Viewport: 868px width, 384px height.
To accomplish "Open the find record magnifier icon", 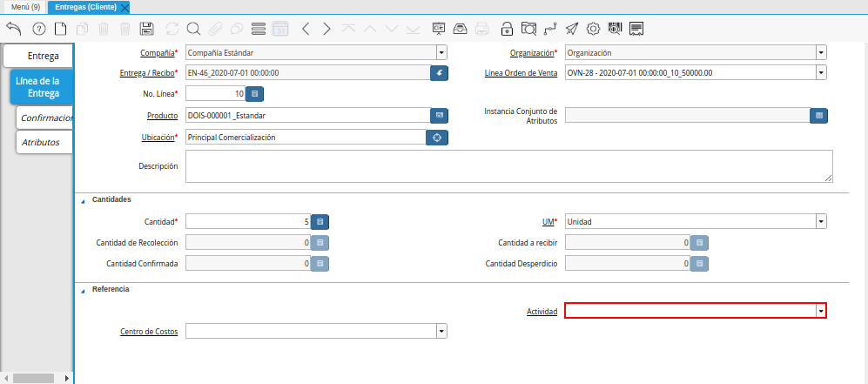I will 193,29.
